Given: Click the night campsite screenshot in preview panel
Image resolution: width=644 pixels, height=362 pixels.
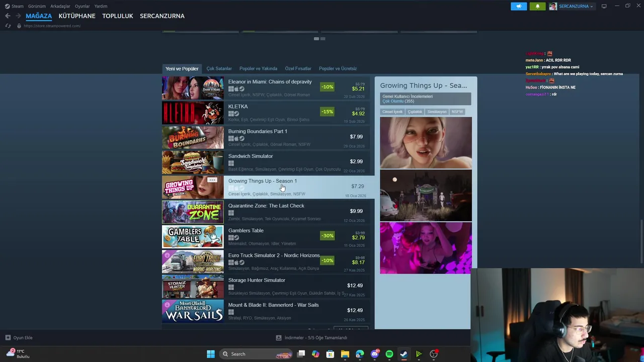Looking at the screenshot, I should tap(426, 195).
